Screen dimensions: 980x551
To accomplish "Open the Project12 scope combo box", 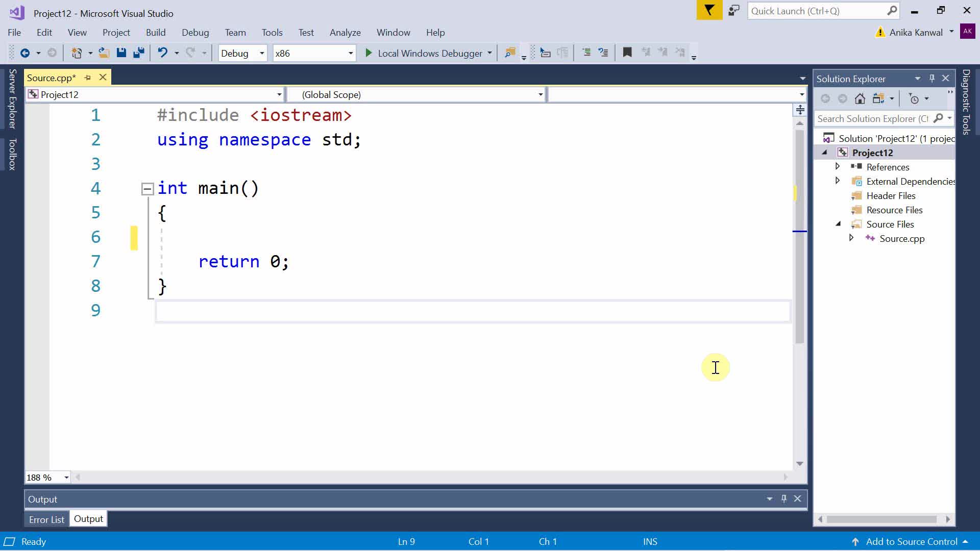I will coord(155,94).
